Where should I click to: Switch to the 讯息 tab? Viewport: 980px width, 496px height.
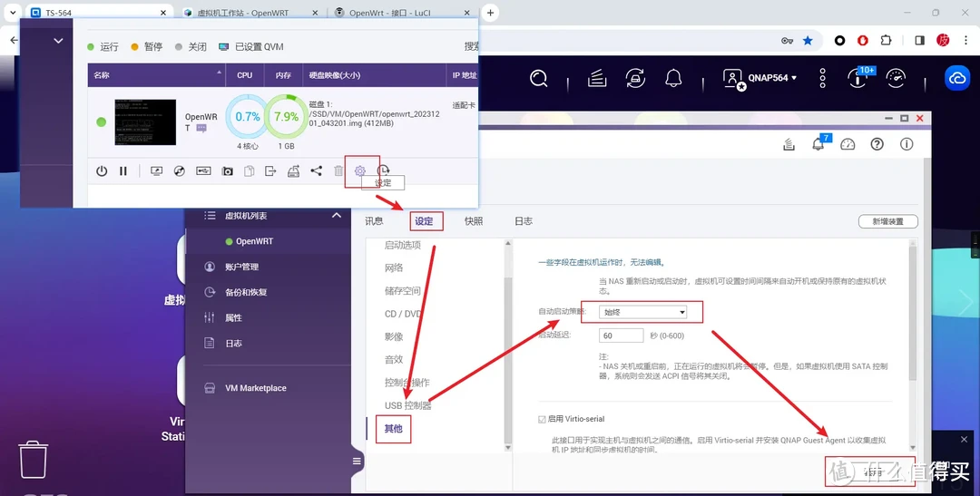374,221
